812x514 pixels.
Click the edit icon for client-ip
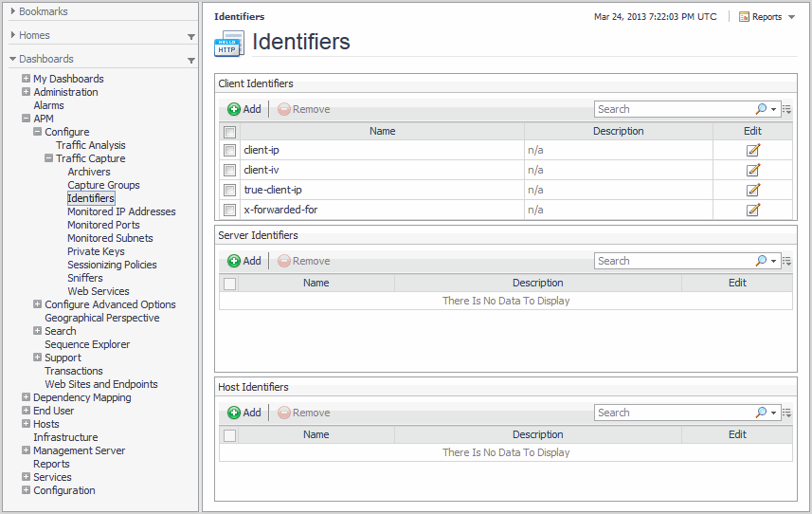753,150
